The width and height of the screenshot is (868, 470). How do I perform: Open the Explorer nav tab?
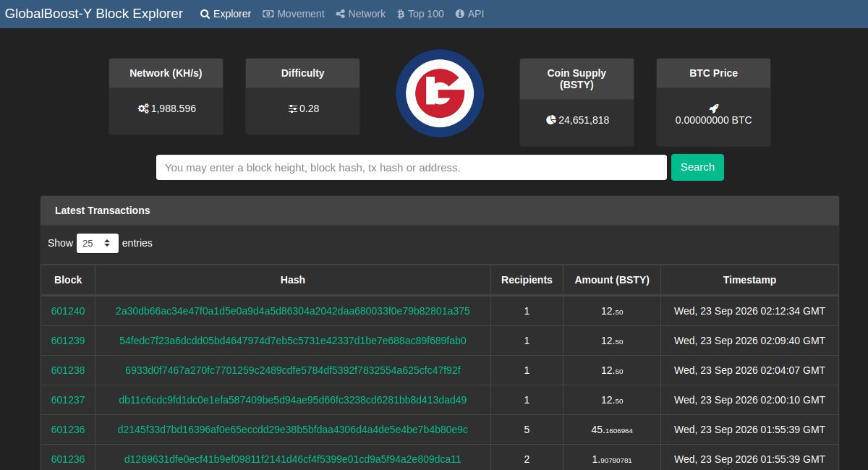[x=226, y=14]
